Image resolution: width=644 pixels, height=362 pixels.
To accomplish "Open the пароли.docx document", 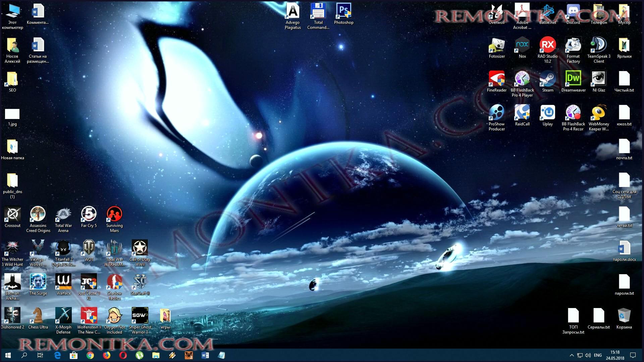I will (x=624, y=251).
